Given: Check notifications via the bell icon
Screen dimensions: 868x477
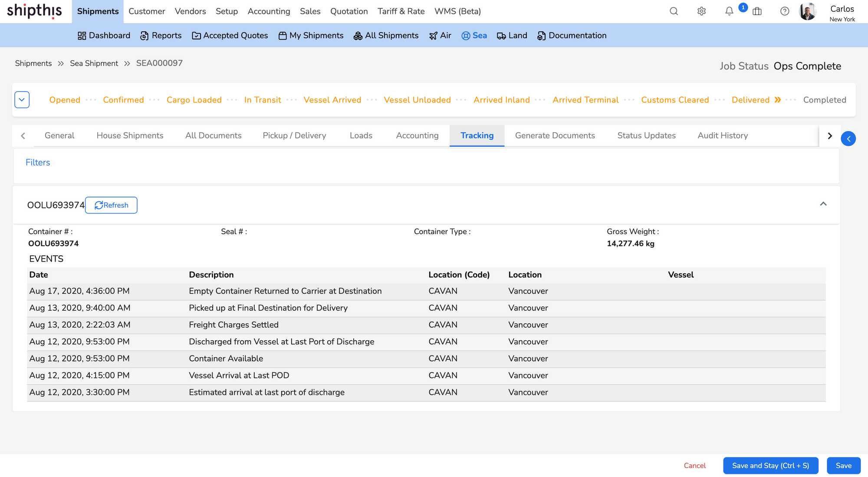Looking at the screenshot, I should click(x=729, y=11).
